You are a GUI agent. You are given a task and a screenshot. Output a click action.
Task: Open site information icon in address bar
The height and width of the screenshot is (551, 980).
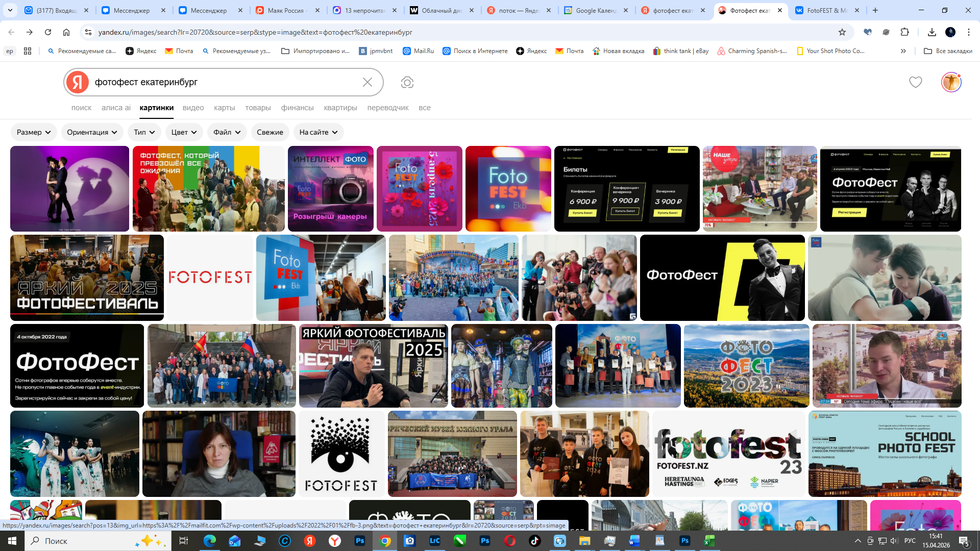pos(88,32)
